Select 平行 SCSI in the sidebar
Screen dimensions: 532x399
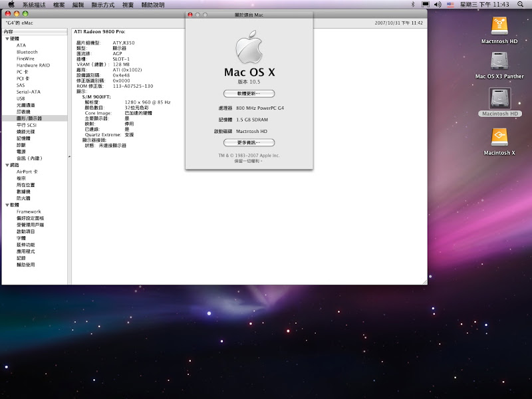(x=27, y=125)
